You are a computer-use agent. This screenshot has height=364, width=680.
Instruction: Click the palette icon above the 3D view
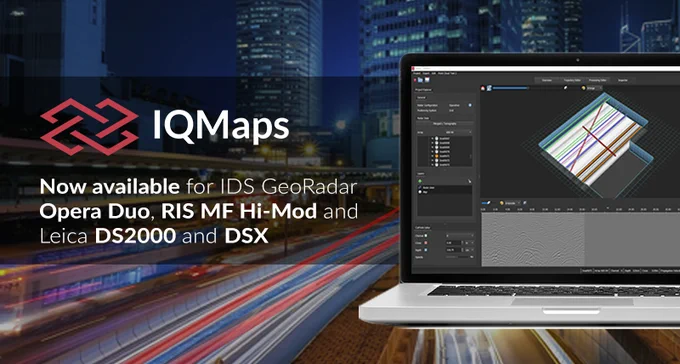583,88
